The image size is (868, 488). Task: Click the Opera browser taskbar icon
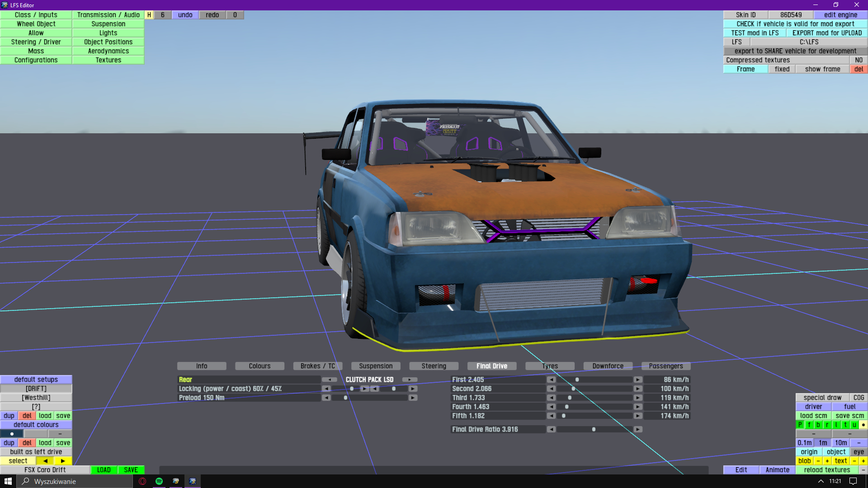(x=142, y=481)
